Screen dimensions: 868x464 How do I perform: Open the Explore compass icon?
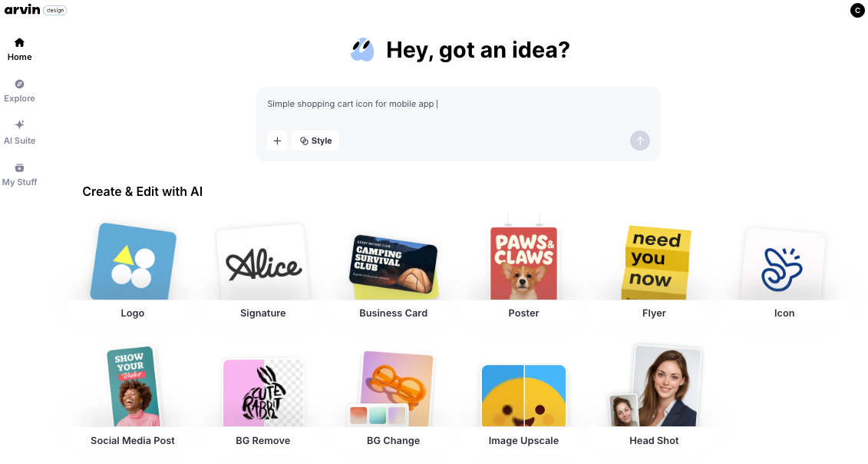click(x=19, y=85)
